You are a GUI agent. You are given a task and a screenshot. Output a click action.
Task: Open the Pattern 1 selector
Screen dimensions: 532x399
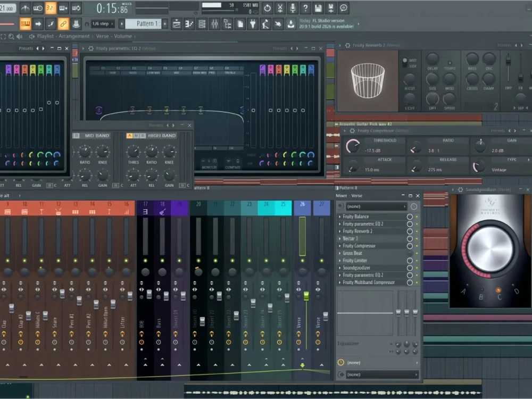pos(143,24)
